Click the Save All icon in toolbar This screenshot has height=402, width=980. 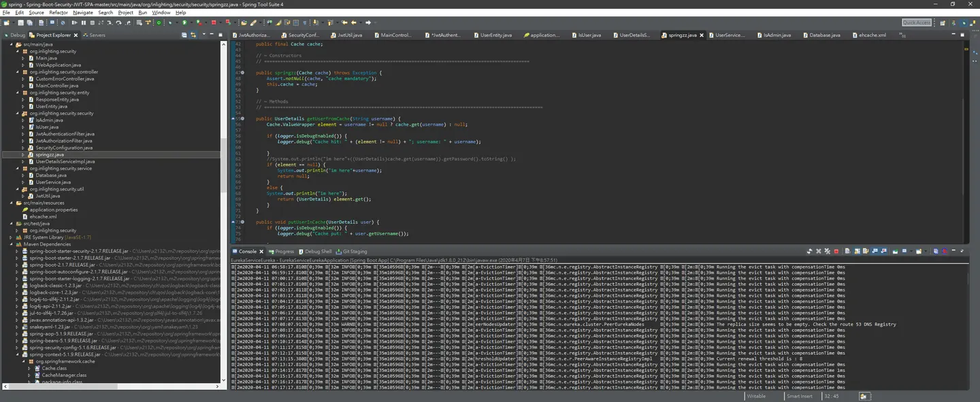(30, 22)
